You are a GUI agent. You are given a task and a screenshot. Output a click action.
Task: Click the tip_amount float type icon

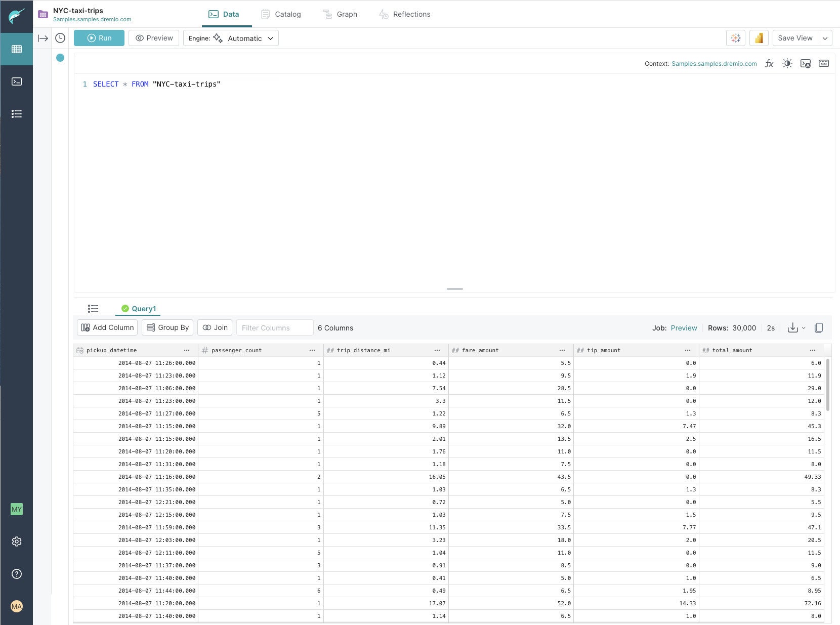click(x=580, y=350)
